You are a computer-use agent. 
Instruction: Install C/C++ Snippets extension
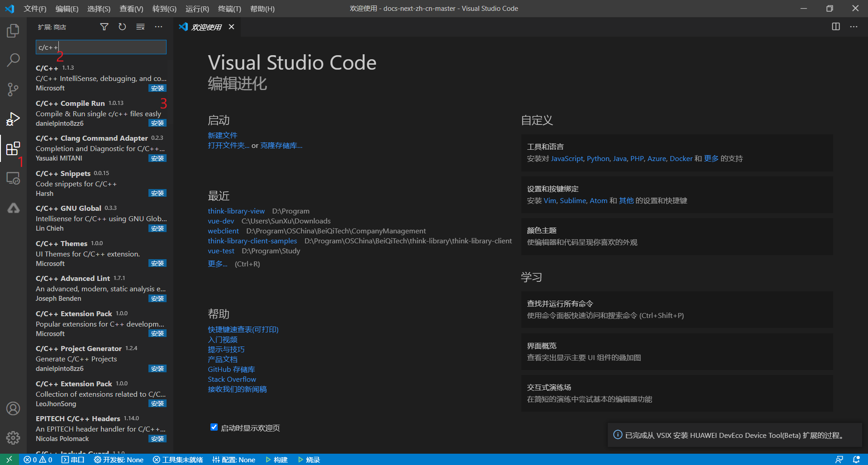(x=157, y=193)
